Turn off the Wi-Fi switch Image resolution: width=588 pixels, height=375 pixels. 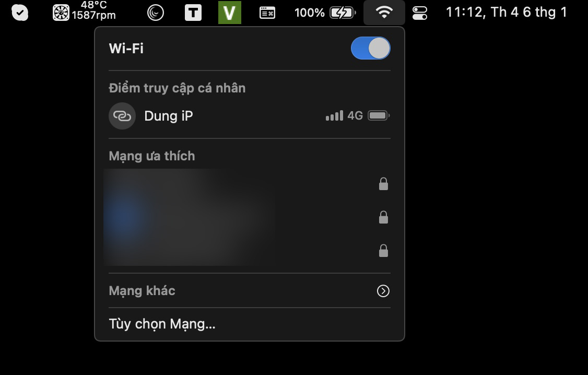[370, 48]
